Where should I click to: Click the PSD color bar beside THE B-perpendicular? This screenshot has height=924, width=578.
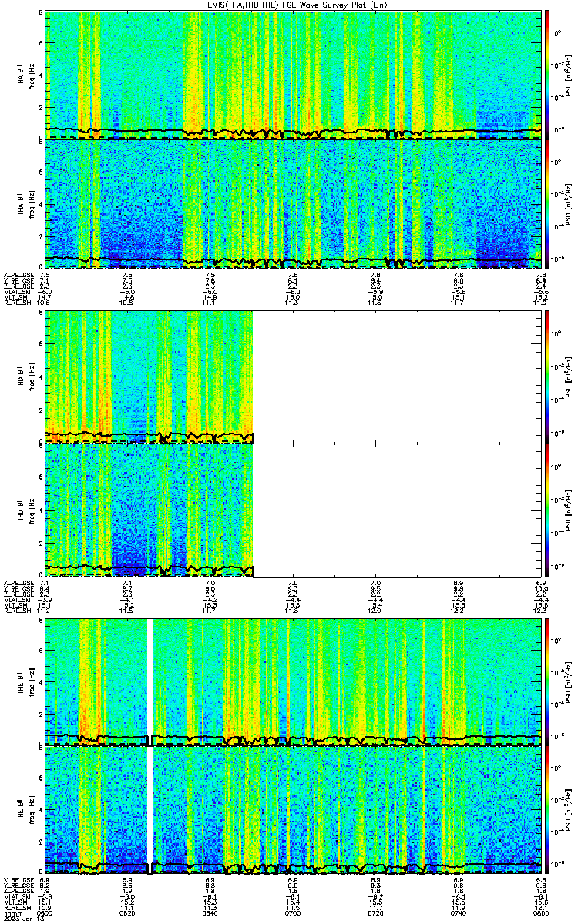[x=547, y=681]
